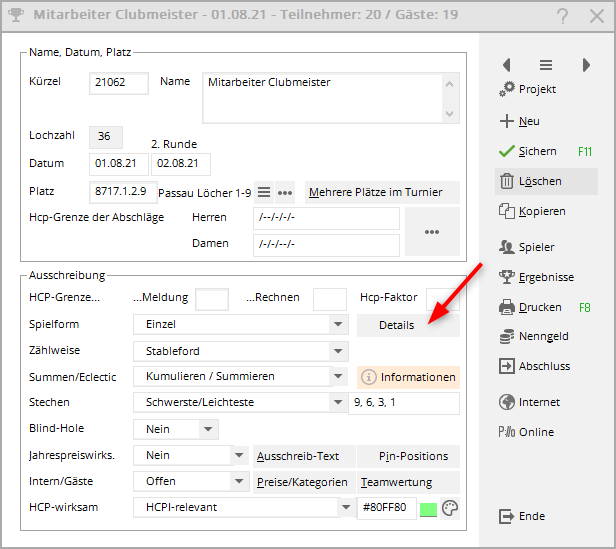616x549 pixels.
Task: Open the Blind-Hole dropdown
Action: (208, 429)
